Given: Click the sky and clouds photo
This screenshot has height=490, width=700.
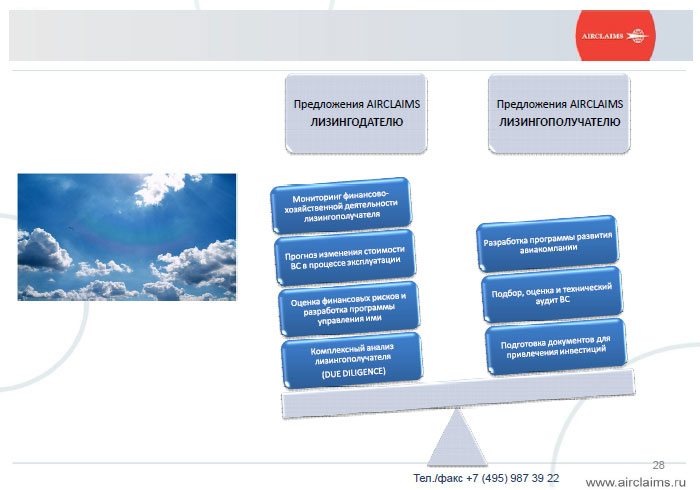Looking at the screenshot, I should tap(127, 237).
